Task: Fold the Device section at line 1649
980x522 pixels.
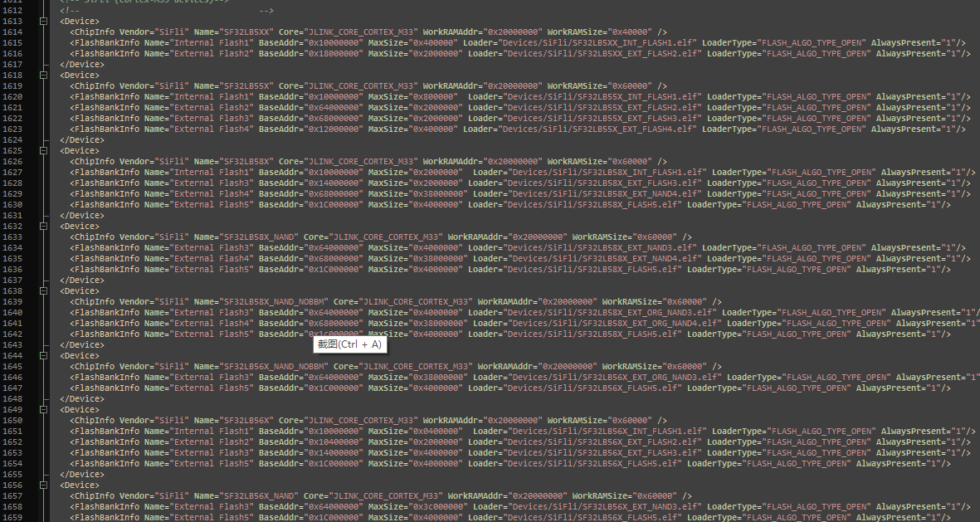Action: click(43, 409)
